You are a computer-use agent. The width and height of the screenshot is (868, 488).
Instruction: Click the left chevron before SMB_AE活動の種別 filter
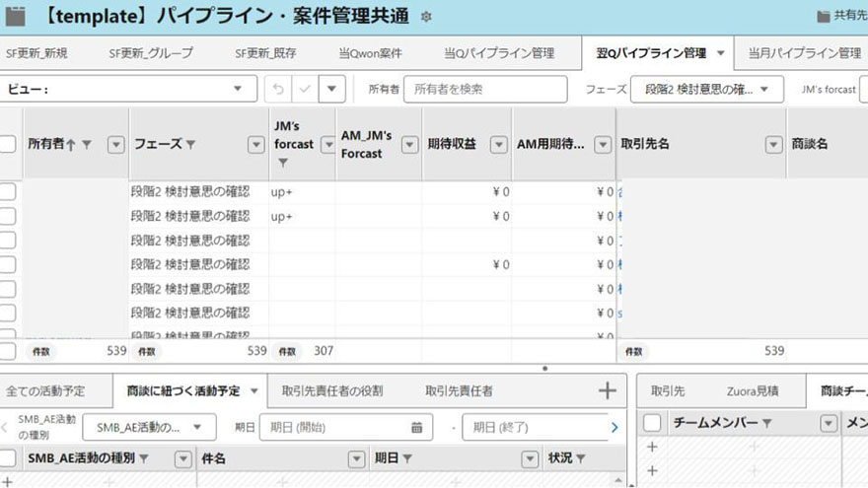4,427
